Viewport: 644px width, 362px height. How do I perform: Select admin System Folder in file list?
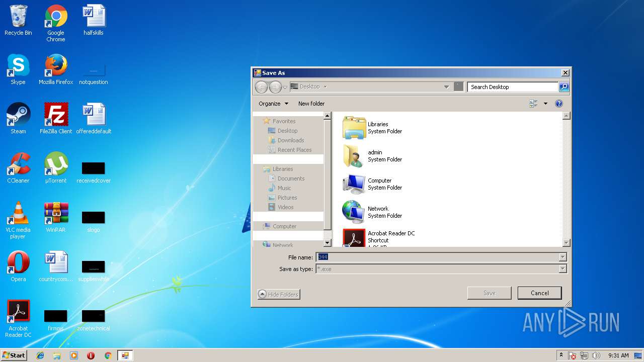point(372,156)
